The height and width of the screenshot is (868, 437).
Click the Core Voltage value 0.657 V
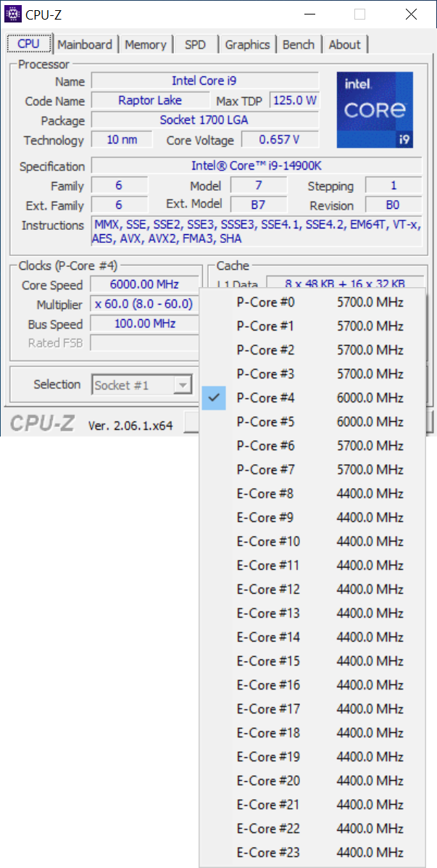[x=280, y=139]
